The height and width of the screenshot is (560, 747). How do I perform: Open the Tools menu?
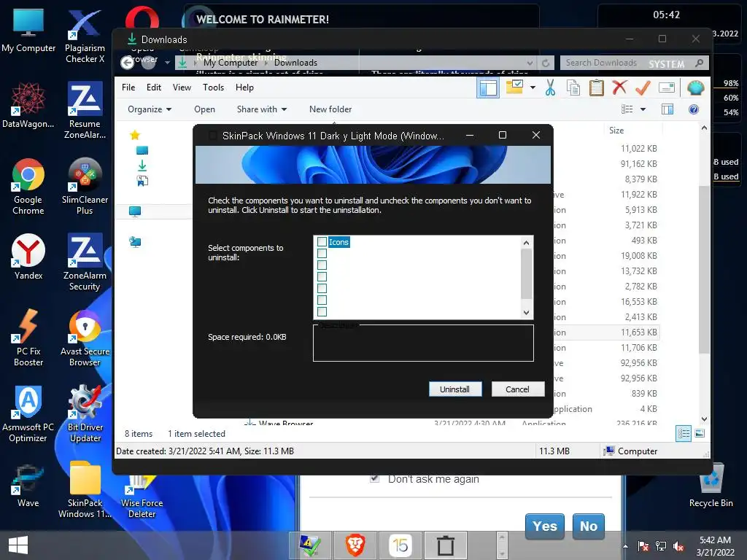[213, 87]
